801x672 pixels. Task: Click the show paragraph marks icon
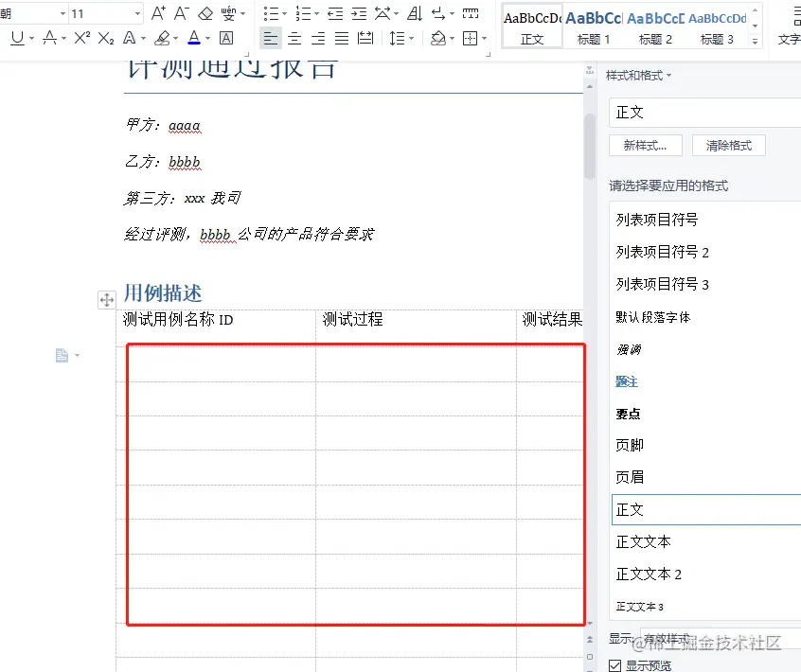(x=438, y=13)
